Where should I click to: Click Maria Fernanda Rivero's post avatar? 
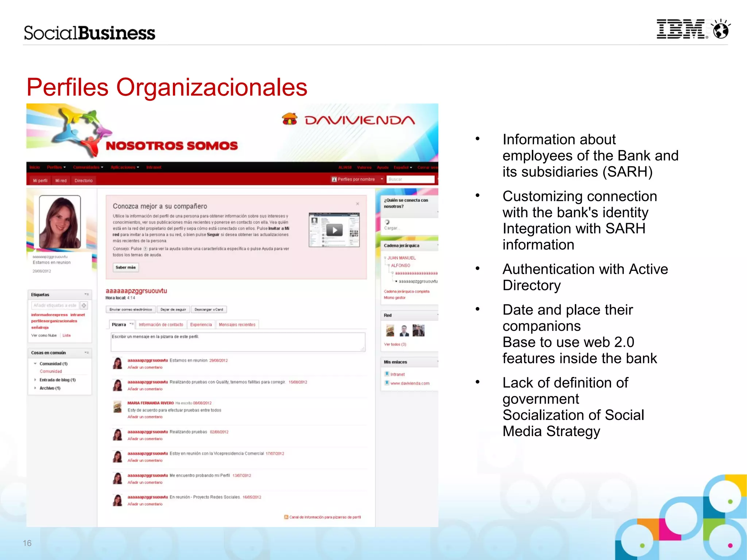117,407
